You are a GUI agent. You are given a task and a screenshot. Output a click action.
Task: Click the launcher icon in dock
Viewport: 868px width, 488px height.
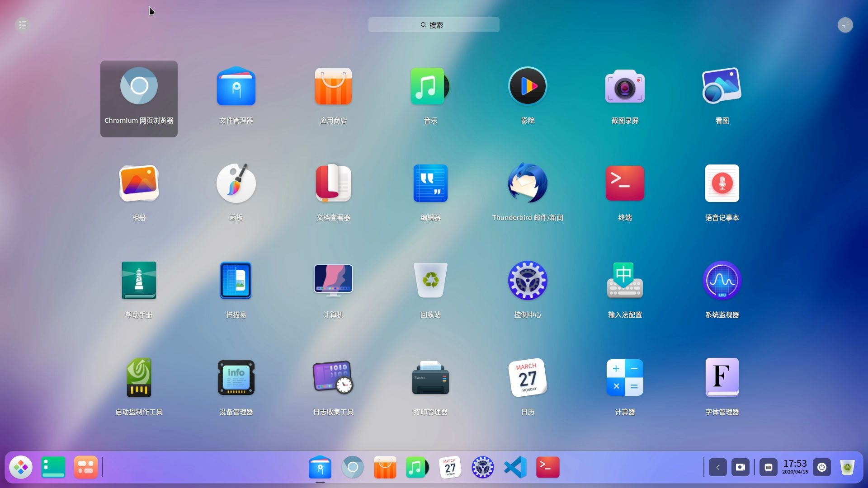(21, 467)
